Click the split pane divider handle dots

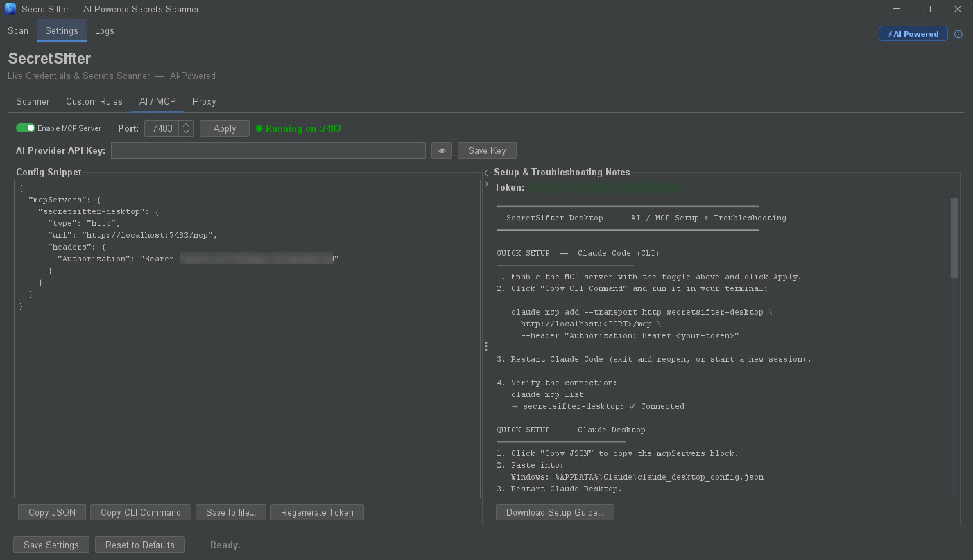486,346
